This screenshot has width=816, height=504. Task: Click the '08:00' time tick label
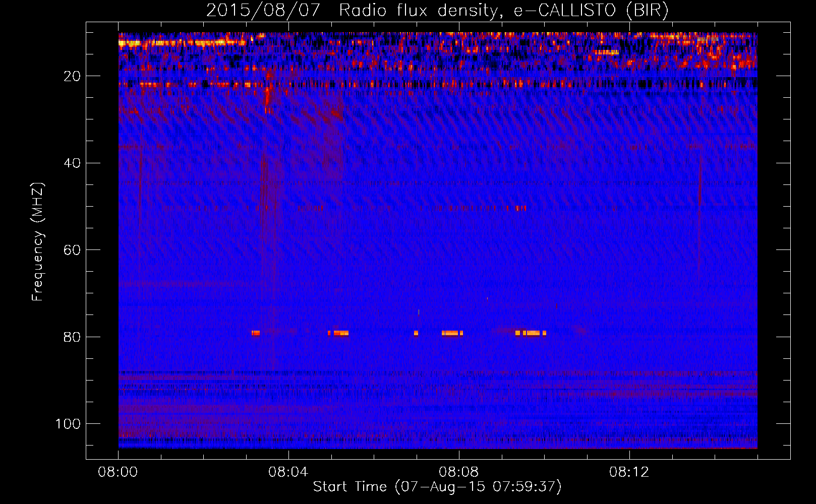(x=118, y=472)
